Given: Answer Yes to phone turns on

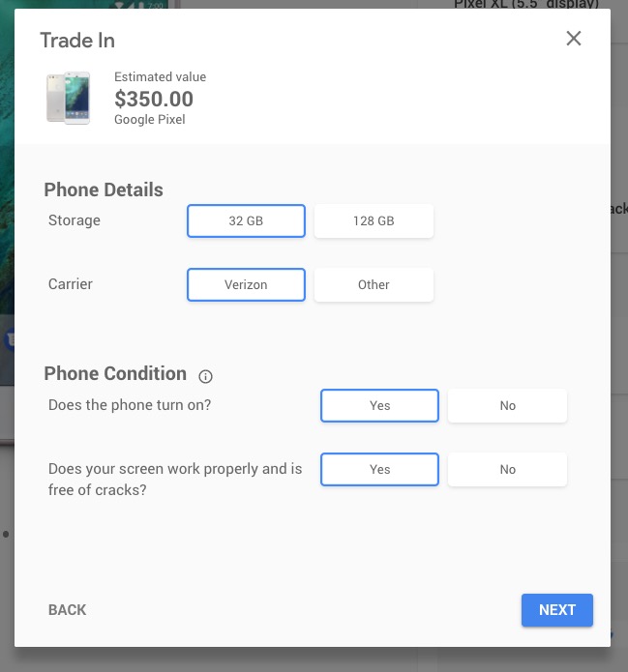Looking at the screenshot, I should click(379, 405).
